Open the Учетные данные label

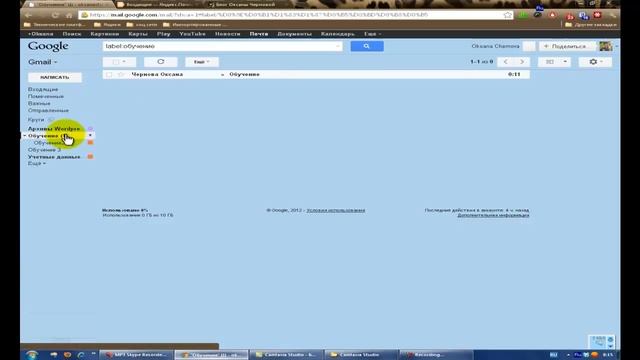pyautogui.click(x=54, y=157)
